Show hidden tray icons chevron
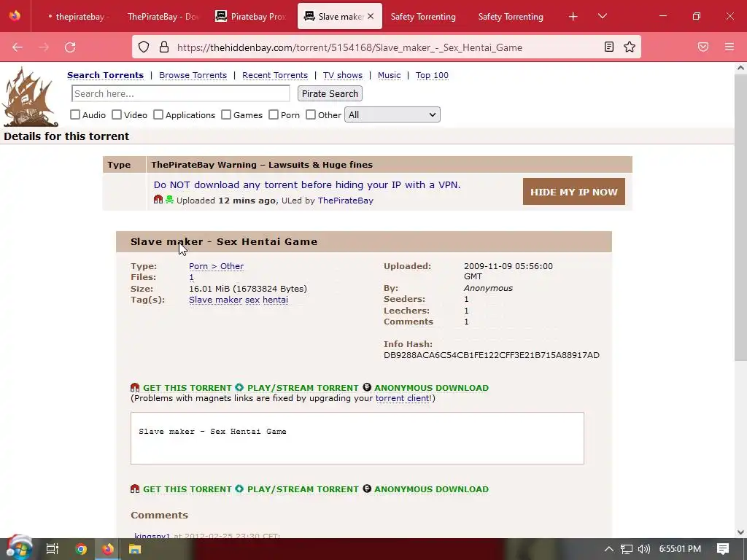Screen dimensions: 747x560 (x=608, y=549)
